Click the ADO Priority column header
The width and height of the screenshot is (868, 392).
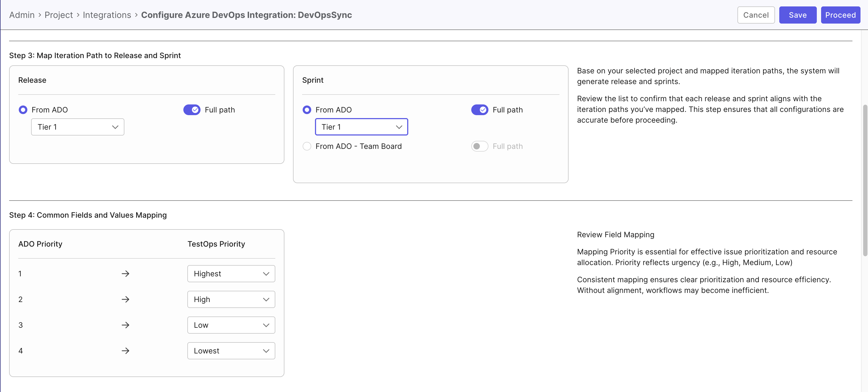point(40,244)
